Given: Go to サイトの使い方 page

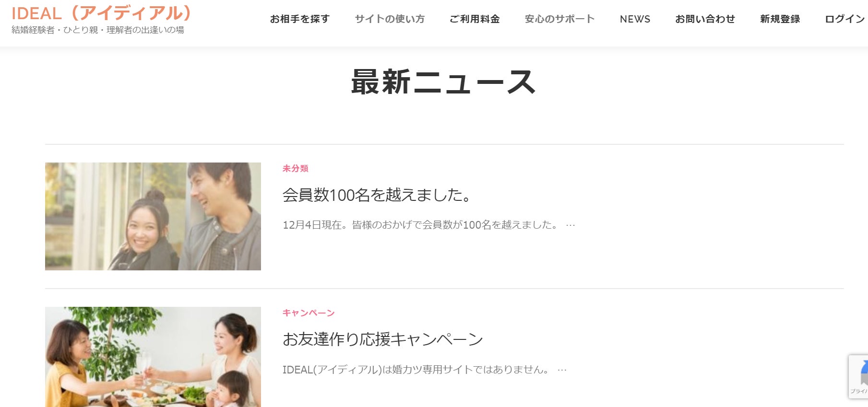Looking at the screenshot, I should click(x=390, y=19).
